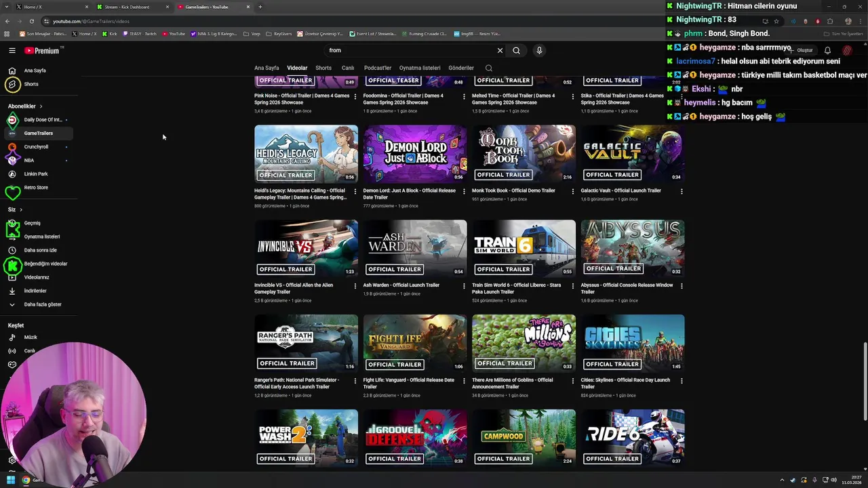Image resolution: width=868 pixels, height=488 pixels.
Task: Reload the page in the browser toolbar
Action: point(33,21)
